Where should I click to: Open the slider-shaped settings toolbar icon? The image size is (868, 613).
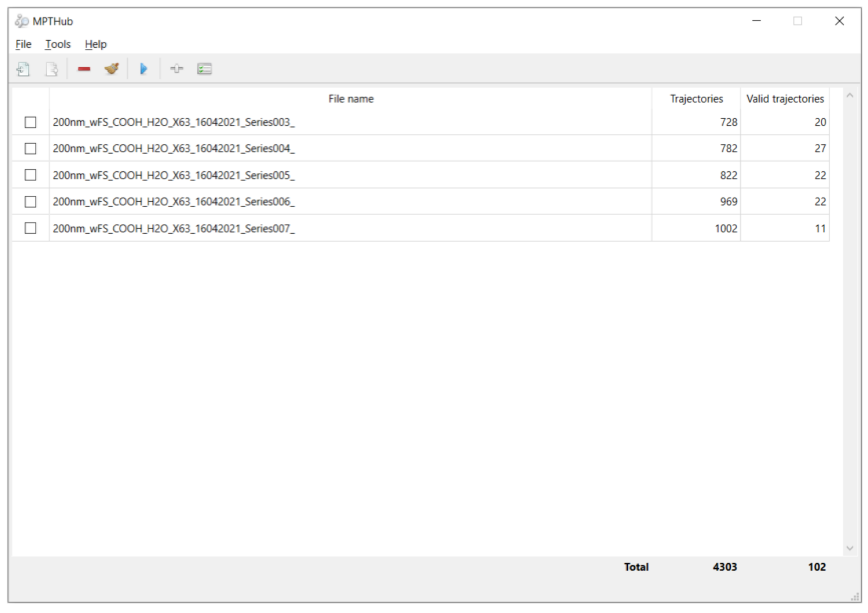click(x=176, y=68)
